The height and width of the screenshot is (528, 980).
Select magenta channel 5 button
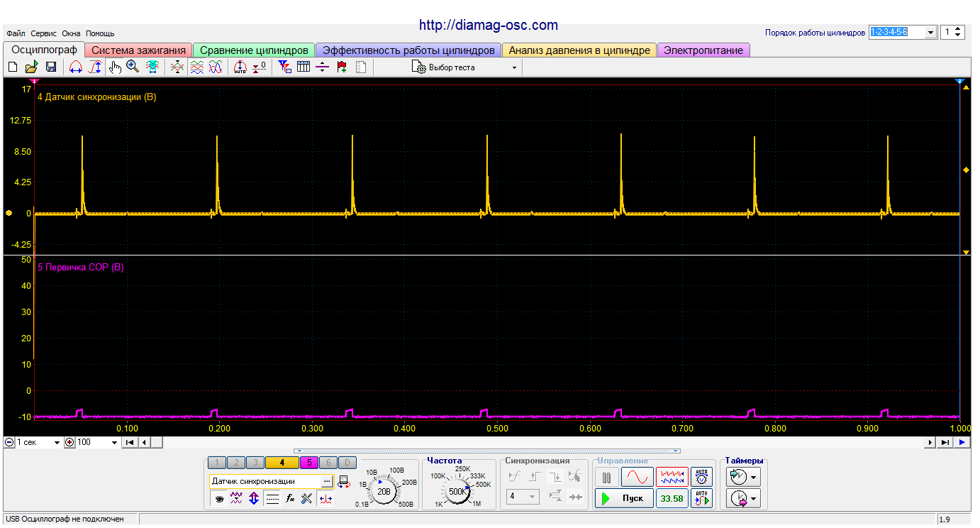coord(309,463)
